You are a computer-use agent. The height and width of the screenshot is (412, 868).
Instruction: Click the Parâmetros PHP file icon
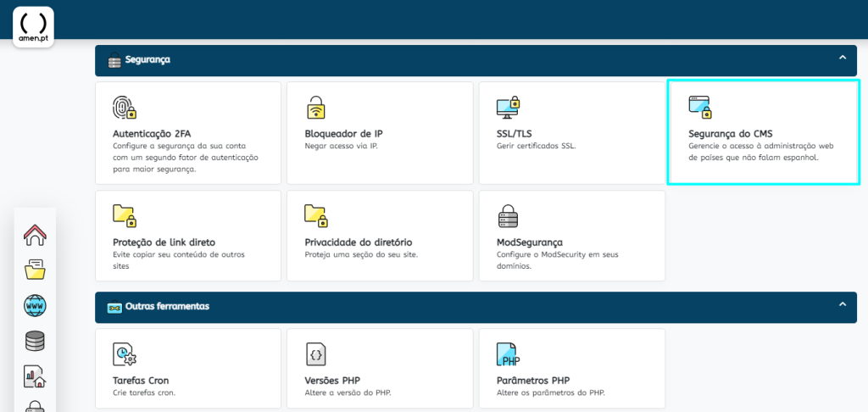click(x=508, y=354)
